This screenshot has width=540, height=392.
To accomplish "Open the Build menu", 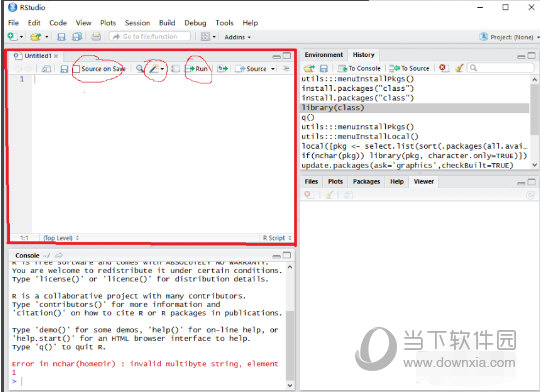I will (x=167, y=23).
